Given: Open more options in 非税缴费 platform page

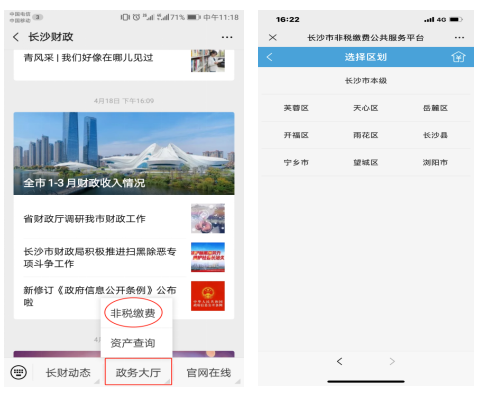Looking at the screenshot, I should tap(459, 37).
